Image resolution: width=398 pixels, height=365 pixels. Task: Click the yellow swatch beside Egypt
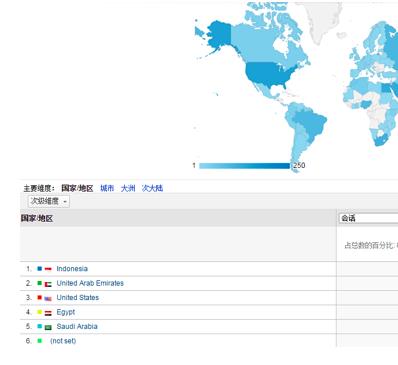(40, 312)
